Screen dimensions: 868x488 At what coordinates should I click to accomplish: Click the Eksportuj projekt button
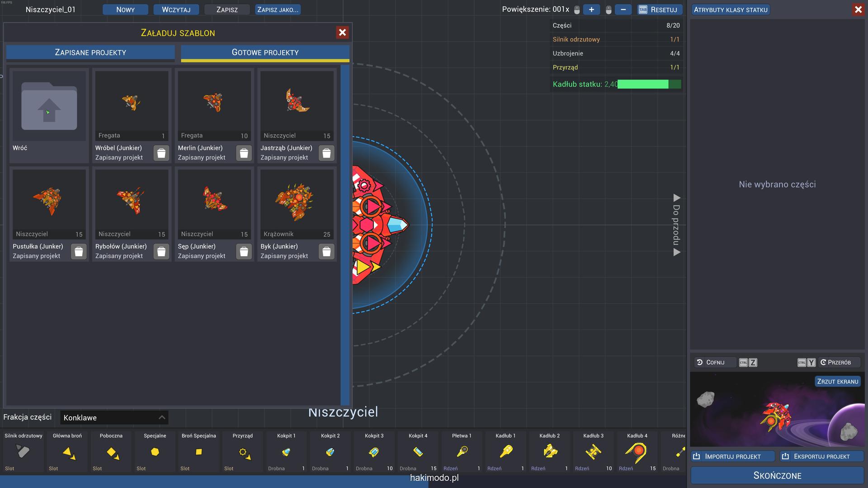[821, 456]
